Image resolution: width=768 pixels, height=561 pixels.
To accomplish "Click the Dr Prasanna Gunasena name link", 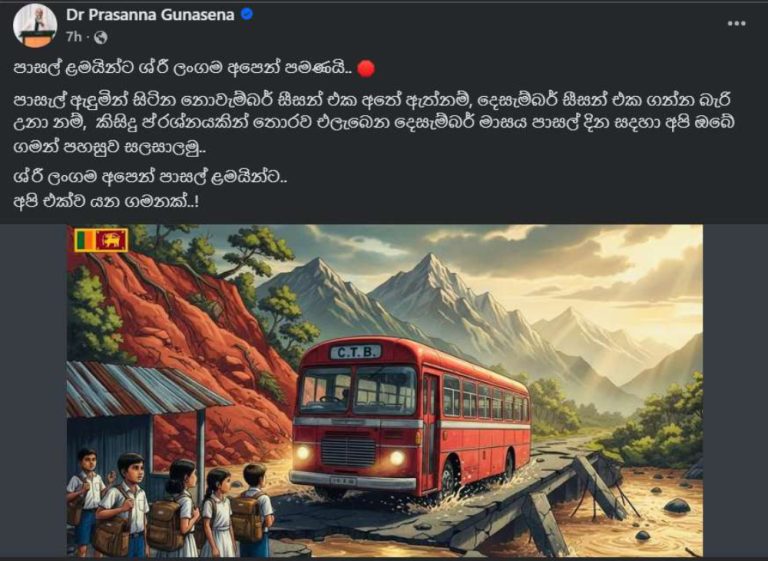I will [150, 15].
